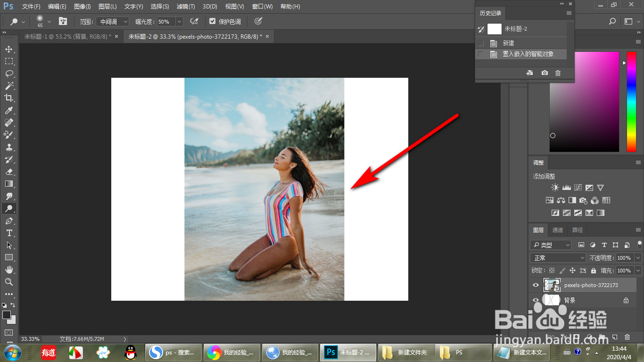Toggle lock transparent pixels

(552, 271)
